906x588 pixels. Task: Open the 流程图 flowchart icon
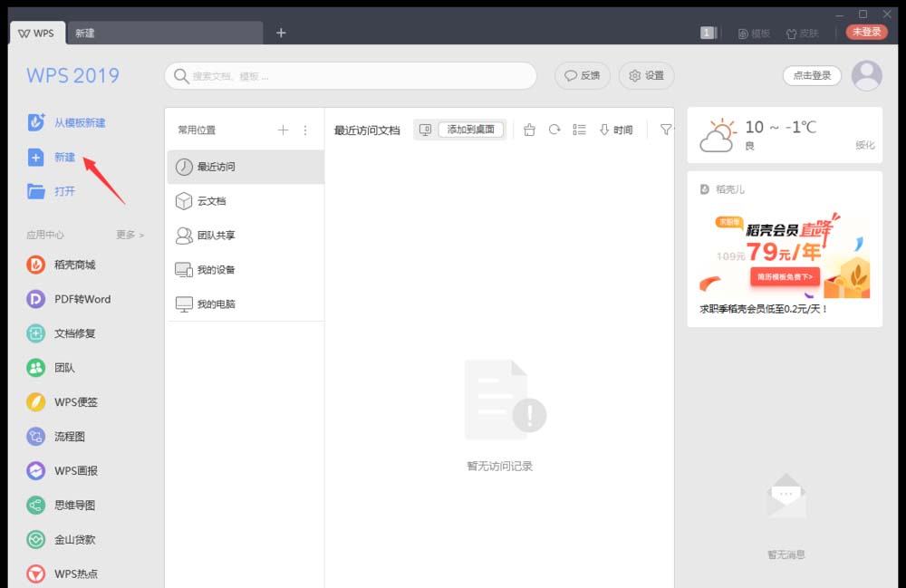coord(36,437)
